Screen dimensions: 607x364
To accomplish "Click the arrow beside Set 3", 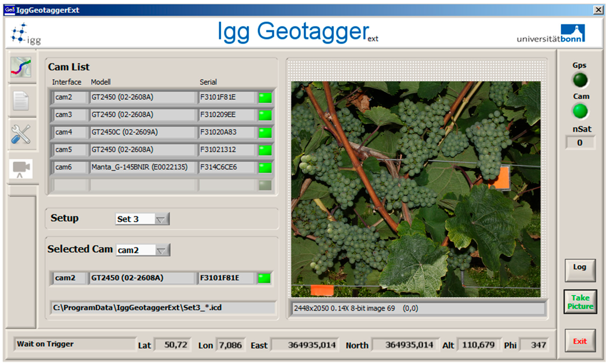I will tap(161, 219).
